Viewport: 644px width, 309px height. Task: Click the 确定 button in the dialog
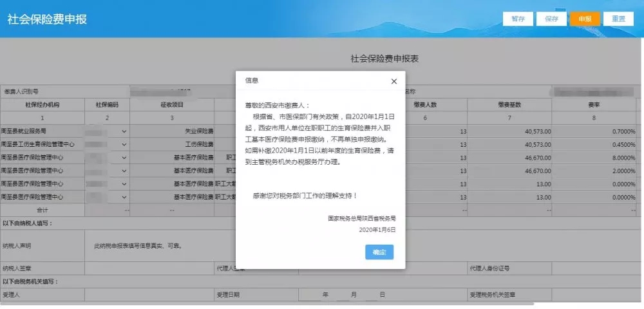tap(379, 252)
